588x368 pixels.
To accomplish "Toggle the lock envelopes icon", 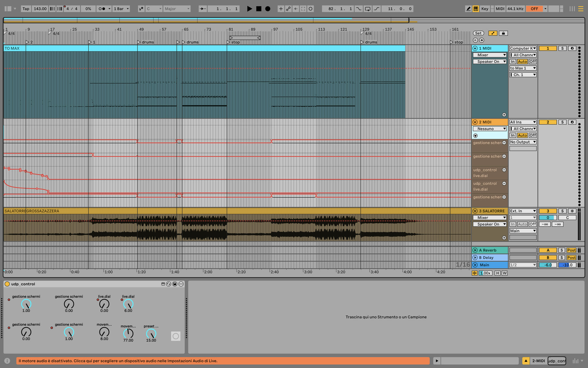I will (503, 33).
